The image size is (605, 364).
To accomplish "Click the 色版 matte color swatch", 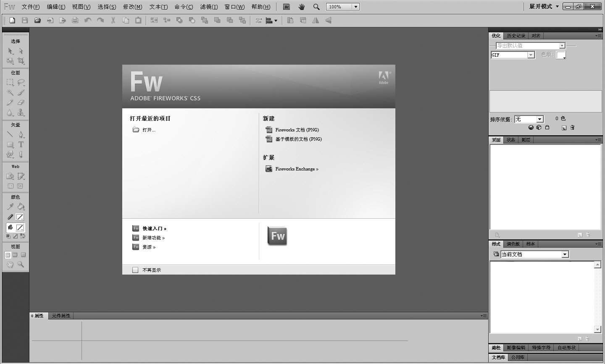I will point(560,55).
